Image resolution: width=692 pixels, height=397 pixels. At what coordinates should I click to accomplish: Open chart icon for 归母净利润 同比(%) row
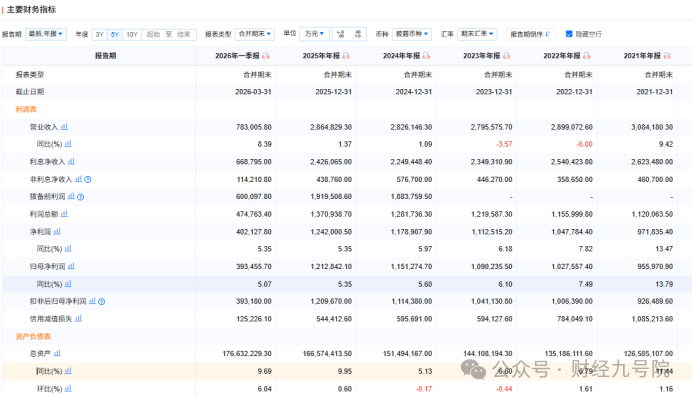[x=68, y=284]
